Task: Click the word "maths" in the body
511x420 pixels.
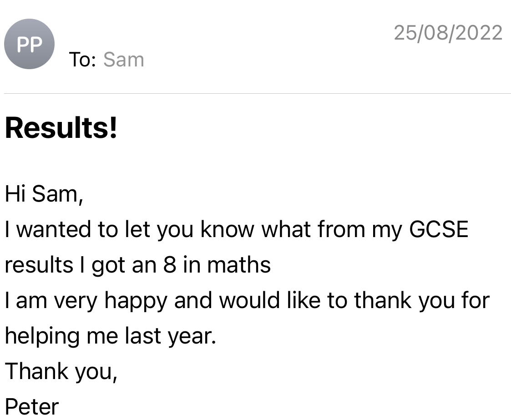Action: click(x=239, y=265)
